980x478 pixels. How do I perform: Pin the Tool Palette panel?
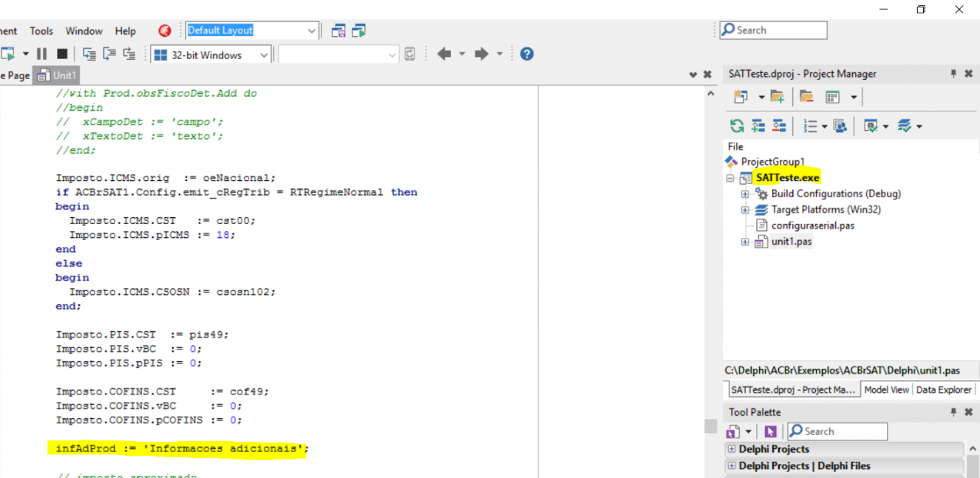pyautogui.click(x=953, y=412)
